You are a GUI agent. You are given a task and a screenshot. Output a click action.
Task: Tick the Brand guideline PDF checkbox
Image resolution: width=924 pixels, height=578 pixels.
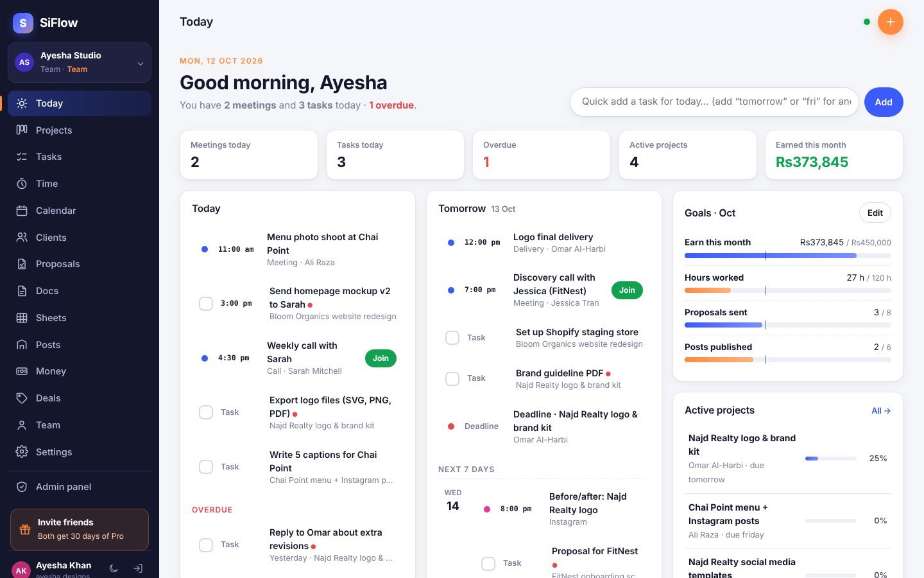[x=452, y=379]
